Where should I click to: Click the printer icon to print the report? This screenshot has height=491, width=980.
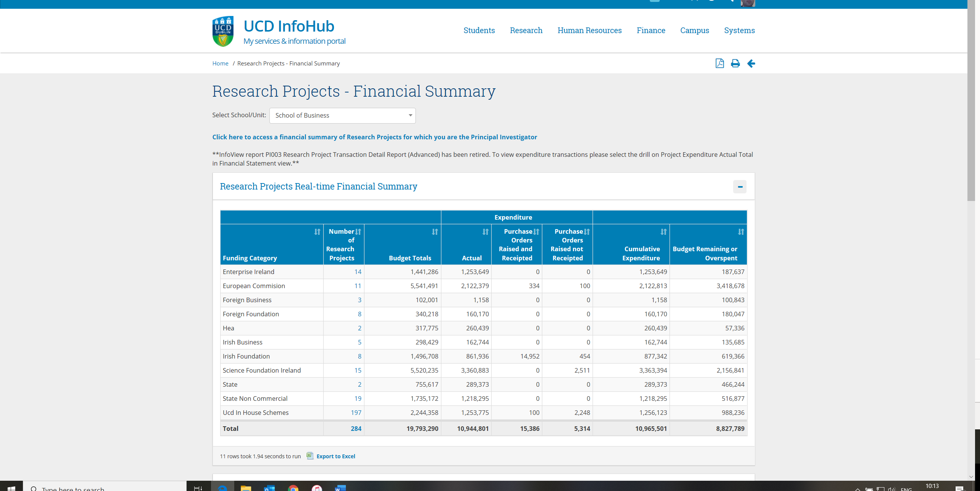735,63
